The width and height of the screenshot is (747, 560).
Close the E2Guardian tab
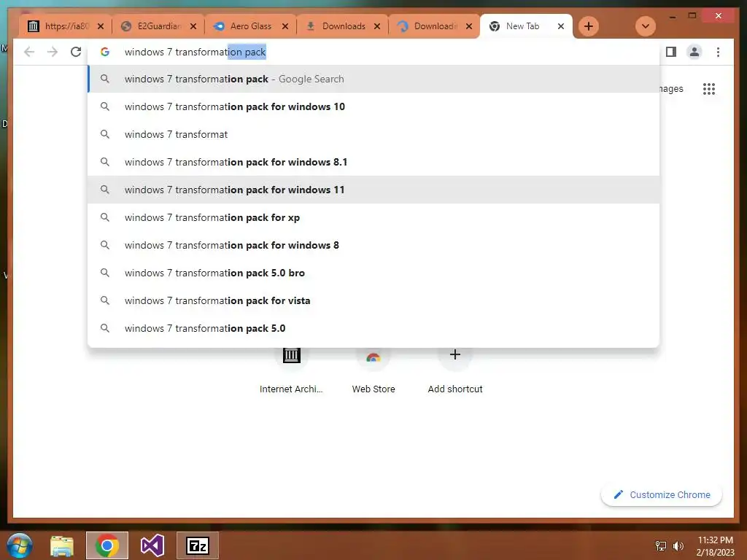click(193, 26)
